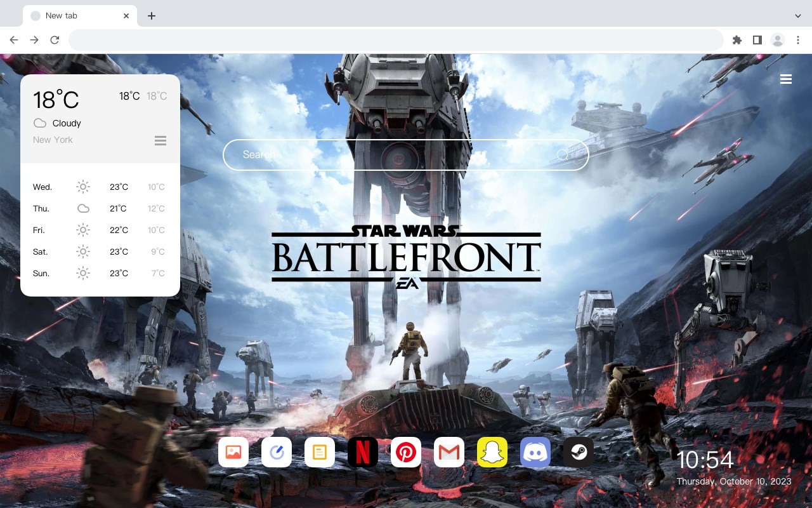Viewport: 812px width, 508px height.
Task: Open the yellow notes shortcut icon
Action: pyautogui.click(x=320, y=452)
